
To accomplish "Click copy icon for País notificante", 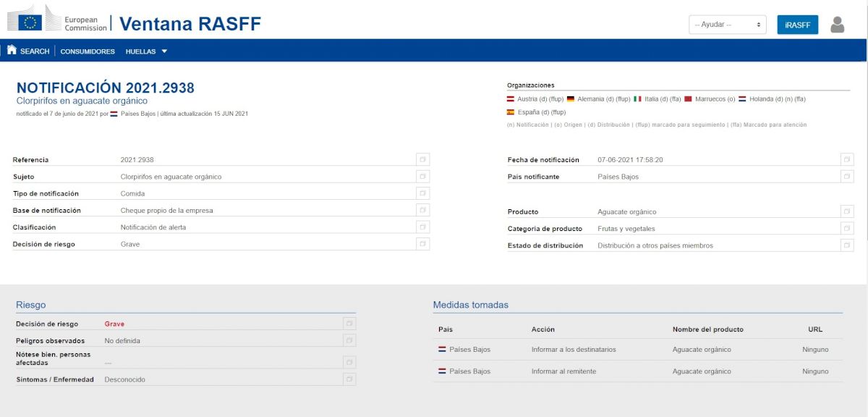I will 847,176.
